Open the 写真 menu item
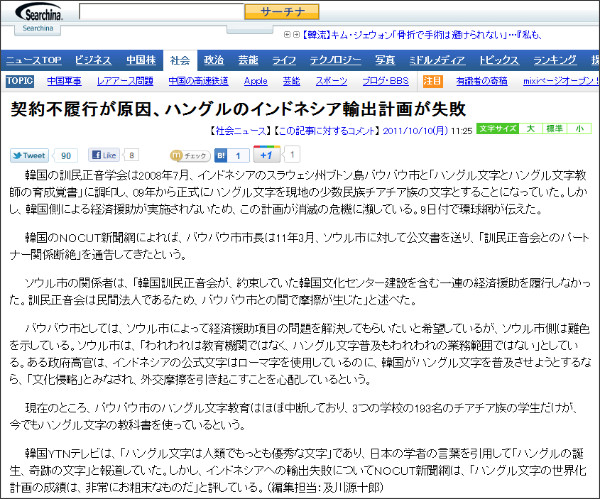Image resolution: width=600 pixels, height=499 pixels. (385, 60)
